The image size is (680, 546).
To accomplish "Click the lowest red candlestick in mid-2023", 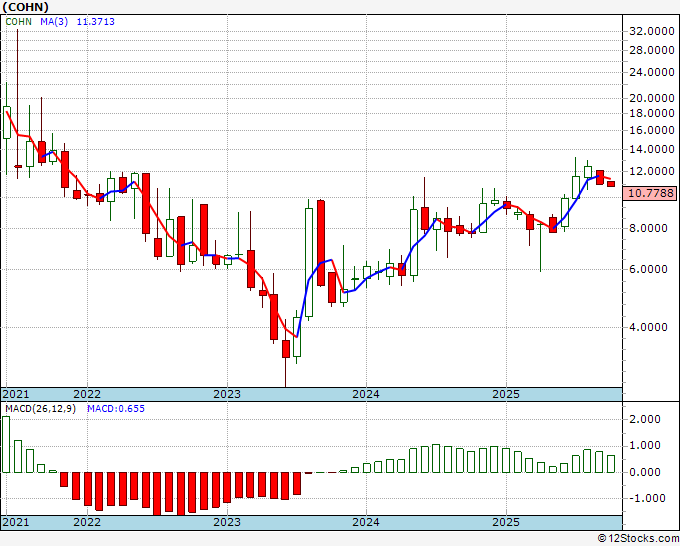I will click(286, 349).
